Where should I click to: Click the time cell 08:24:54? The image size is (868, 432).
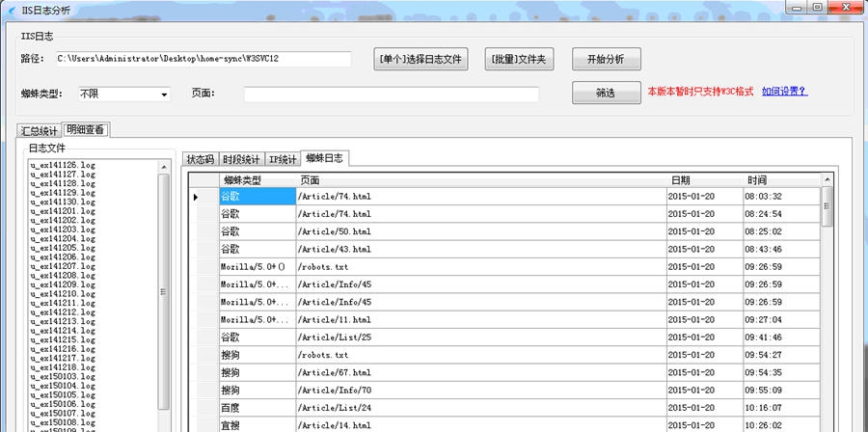point(781,214)
